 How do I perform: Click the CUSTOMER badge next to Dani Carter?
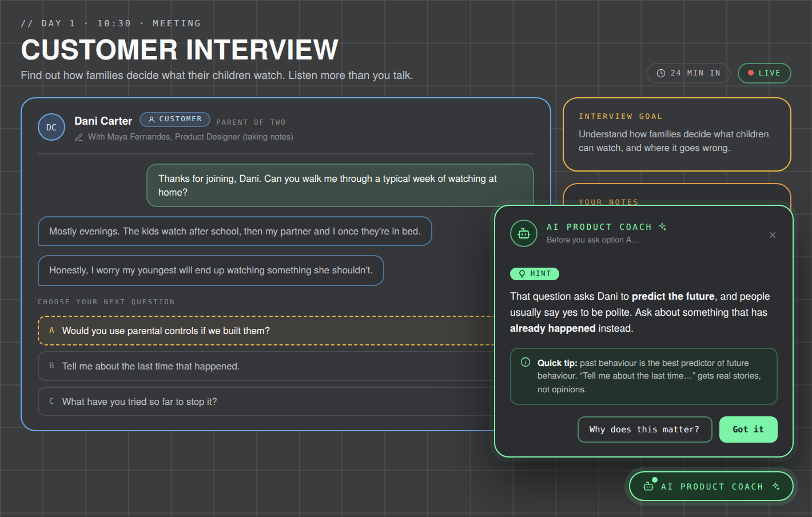[175, 120]
